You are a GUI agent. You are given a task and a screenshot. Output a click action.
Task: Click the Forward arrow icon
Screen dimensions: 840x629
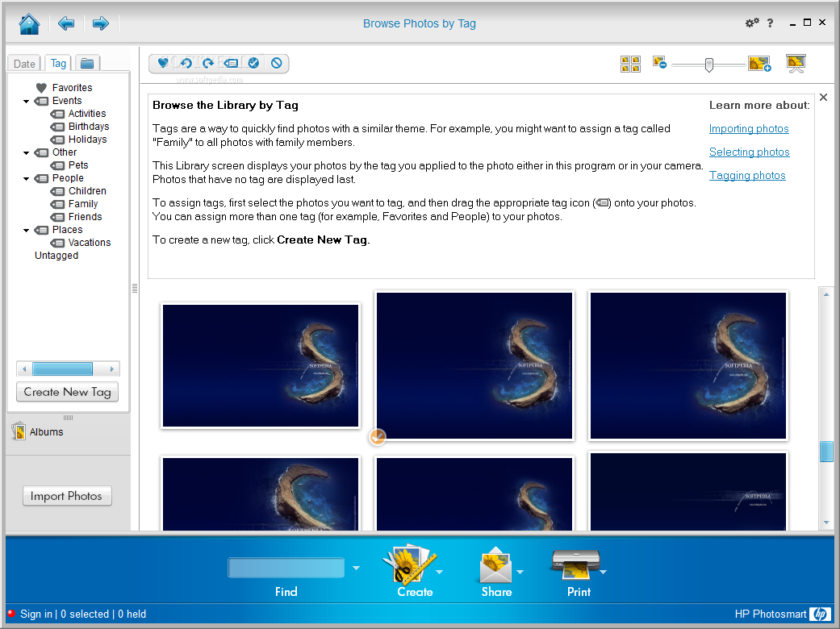(x=100, y=23)
